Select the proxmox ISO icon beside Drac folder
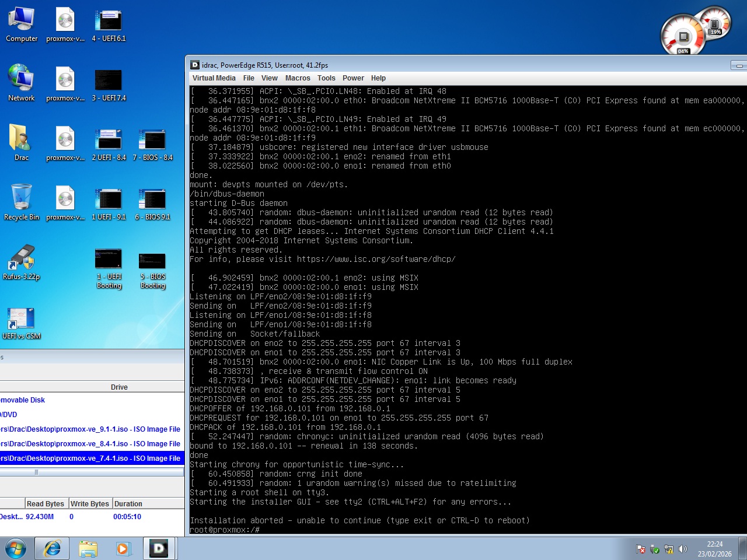The height and width of the screenshot is (560, 747). click(x=65, y=144)
